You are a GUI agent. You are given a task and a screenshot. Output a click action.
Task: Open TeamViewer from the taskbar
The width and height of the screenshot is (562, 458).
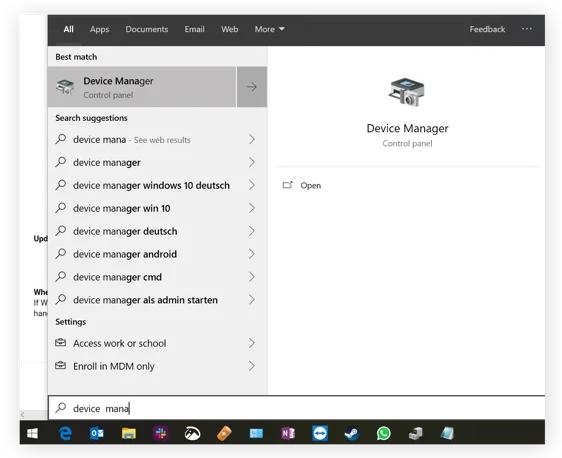(x=320, y=433)
